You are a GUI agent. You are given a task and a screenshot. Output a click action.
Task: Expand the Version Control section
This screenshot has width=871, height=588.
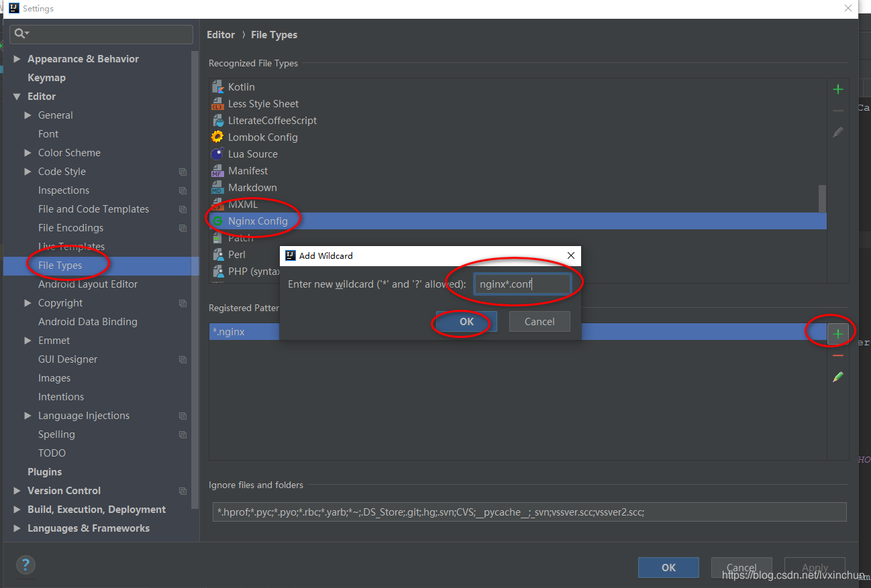pos(17,491)
